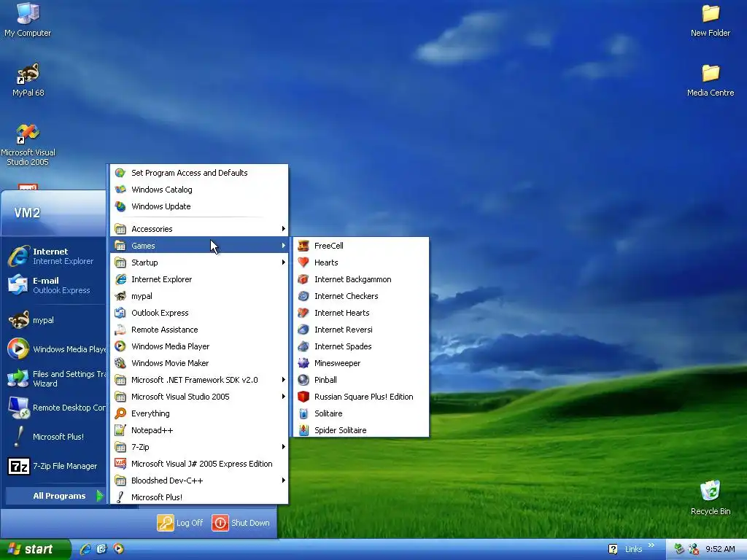The height and width of the screenshot is (560, 747).
Task: Click the help icon beside Links
Action: [x=613, y=549]
